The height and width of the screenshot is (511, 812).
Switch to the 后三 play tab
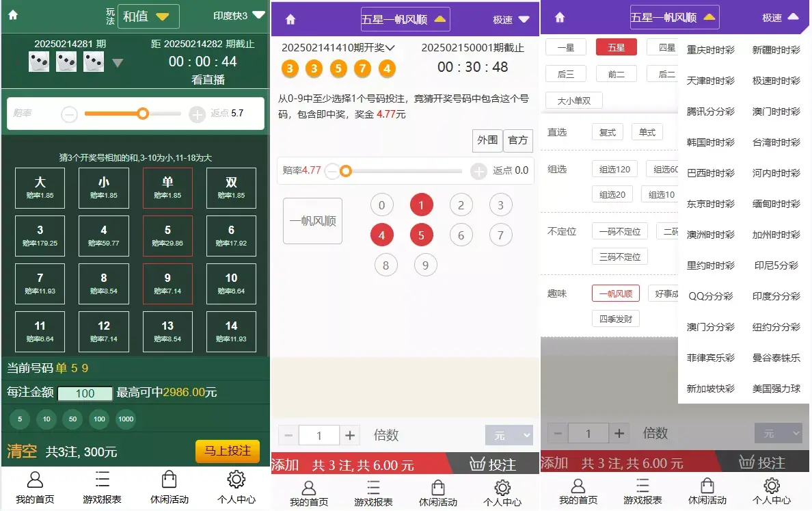pos(565,74)
